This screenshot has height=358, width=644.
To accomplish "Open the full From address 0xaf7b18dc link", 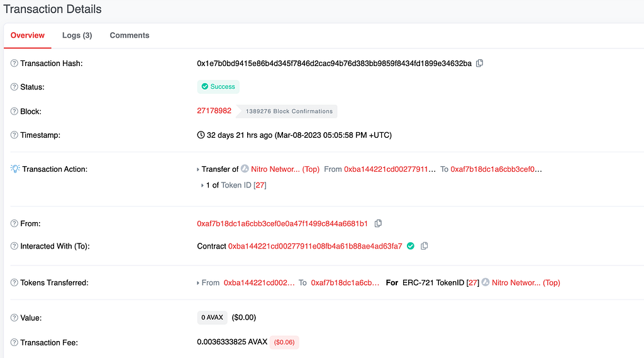I will click(282, 223).
